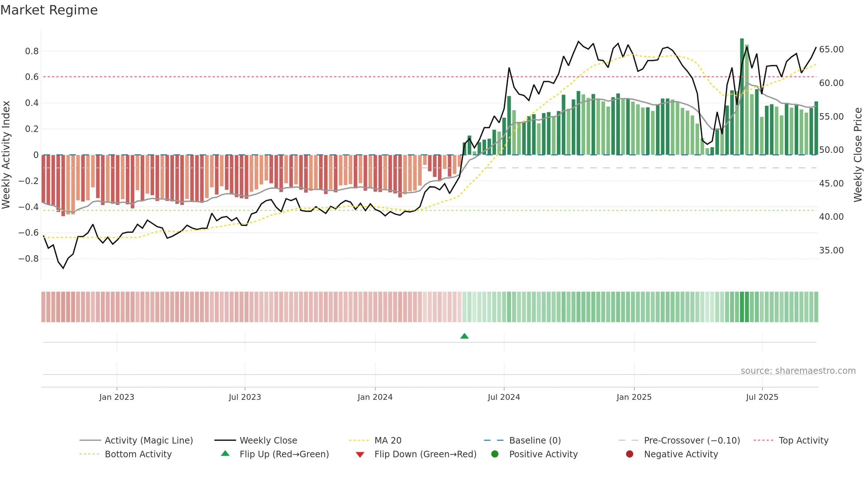Image resolution: width=868 pixels, height=488 pixels.
Task: Click the Market Regime chart title
Action: [x=49, y=10]
